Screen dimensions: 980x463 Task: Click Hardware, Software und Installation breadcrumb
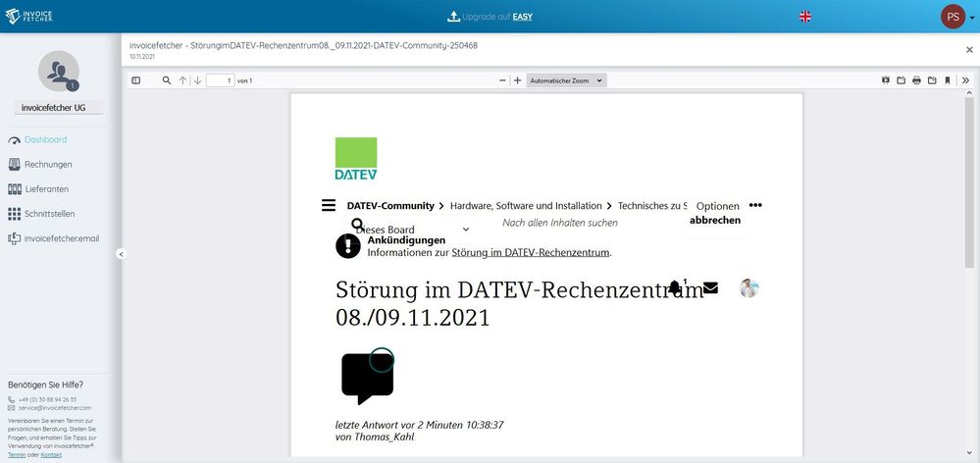(526, 206)
